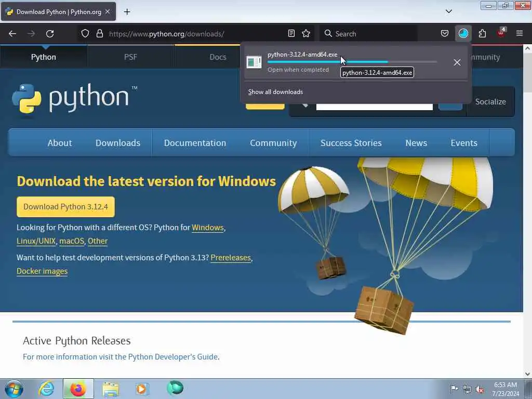Open Windows Media Player from the taskbar
This screenshot has height=399, width=532.
coord(142,389)
